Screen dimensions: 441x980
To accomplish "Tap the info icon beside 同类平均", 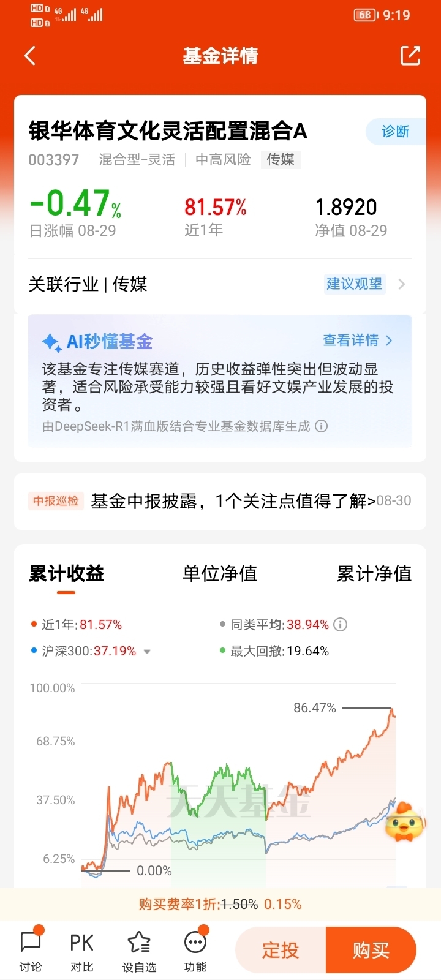I will click(x=341, y=625).
